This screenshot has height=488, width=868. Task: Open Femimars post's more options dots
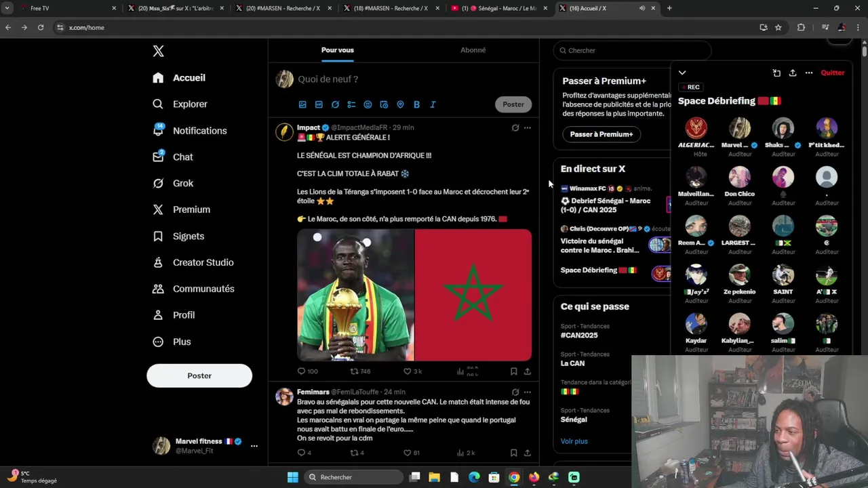pos(528,392)
